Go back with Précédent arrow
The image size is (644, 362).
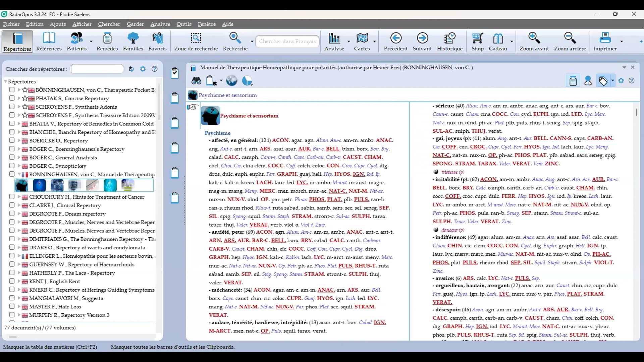(396, 38)
